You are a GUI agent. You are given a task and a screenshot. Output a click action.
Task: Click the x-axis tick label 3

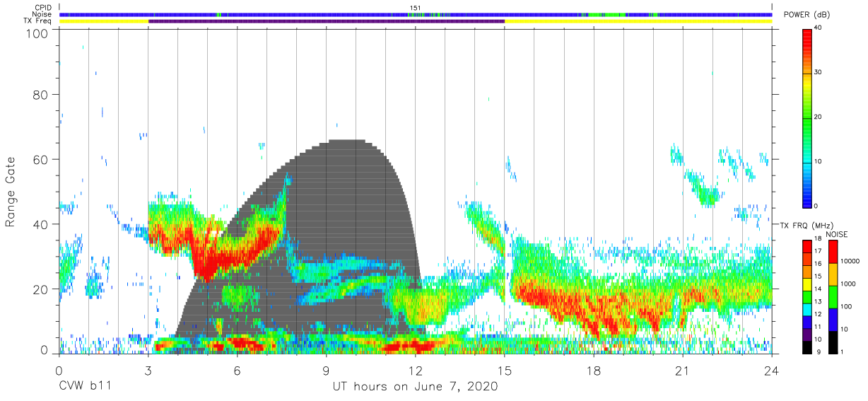pos(148,371)
